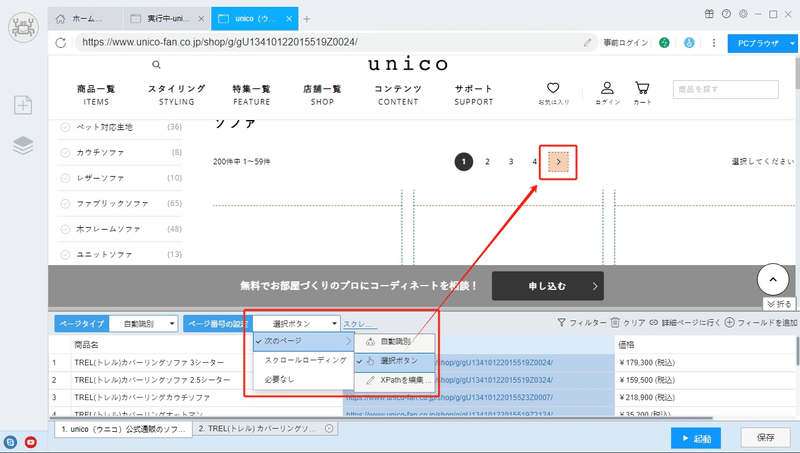This screenshot has height=453, width=800.
Task: Open the 商品一覧 ITEMS nav menu
Action: [x=96, y=95]
